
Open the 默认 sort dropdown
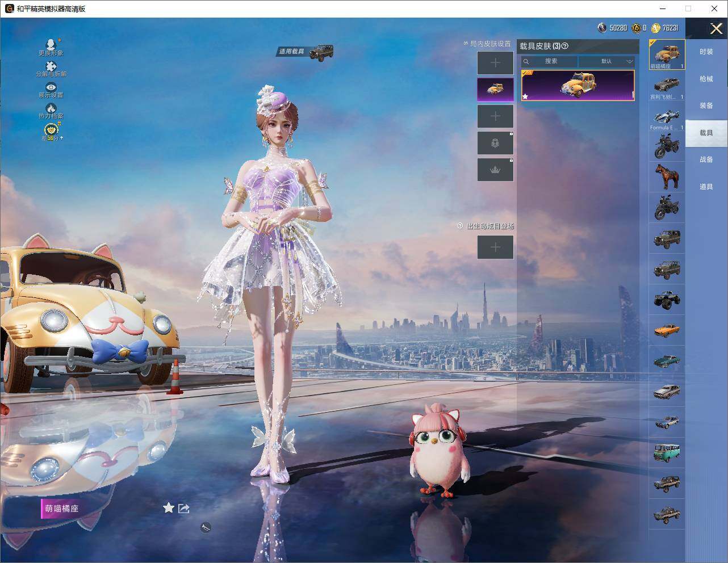point(606,61)
